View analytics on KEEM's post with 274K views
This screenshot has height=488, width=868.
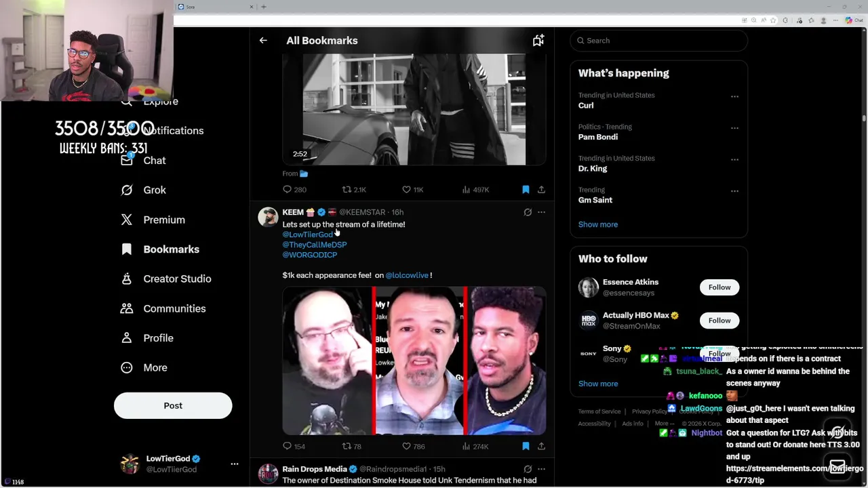475,446
